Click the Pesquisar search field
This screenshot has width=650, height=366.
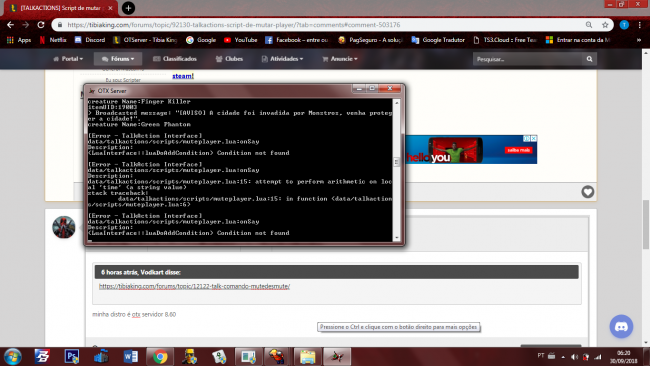click(x=527, y=59)
